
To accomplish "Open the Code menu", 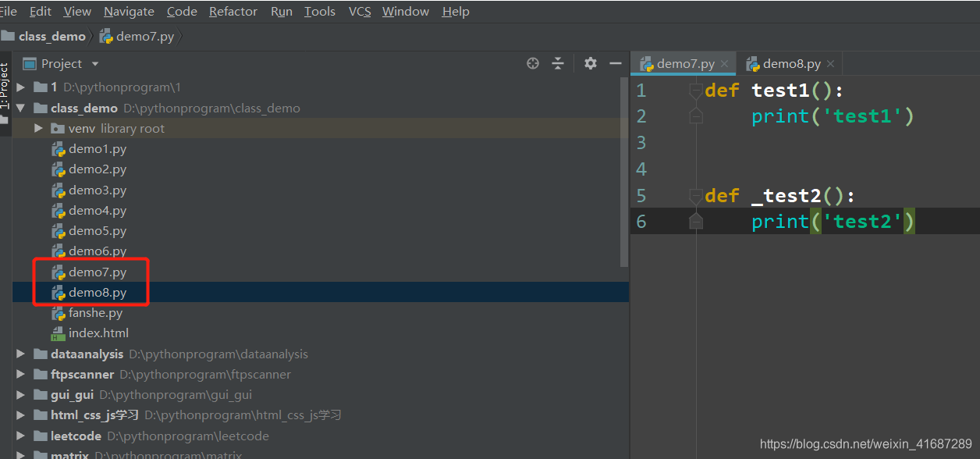I will coord(182,11).
